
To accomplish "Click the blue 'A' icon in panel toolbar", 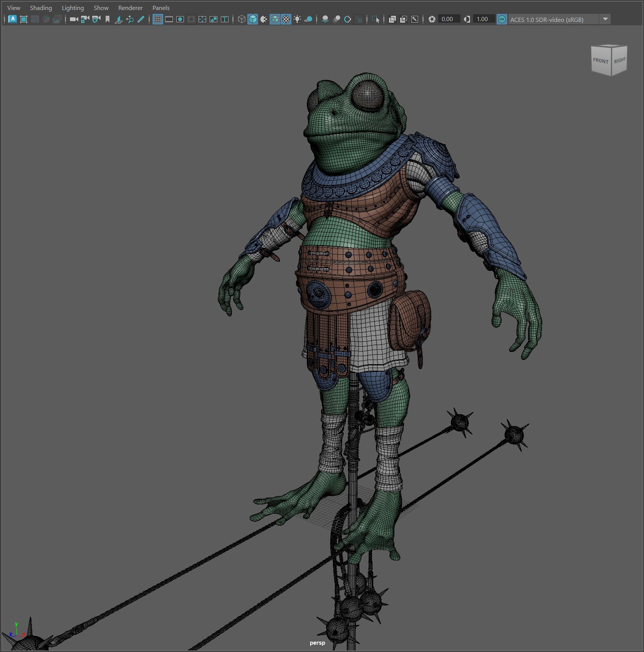I will pos(12,19).
